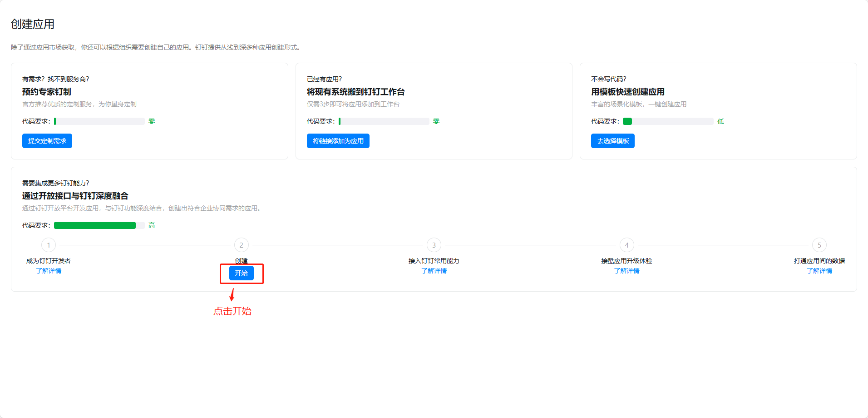Click the 通过开放接口与钉钉深度融合 heading
This screenshot has width=868, height=418.
click(75, 196)
